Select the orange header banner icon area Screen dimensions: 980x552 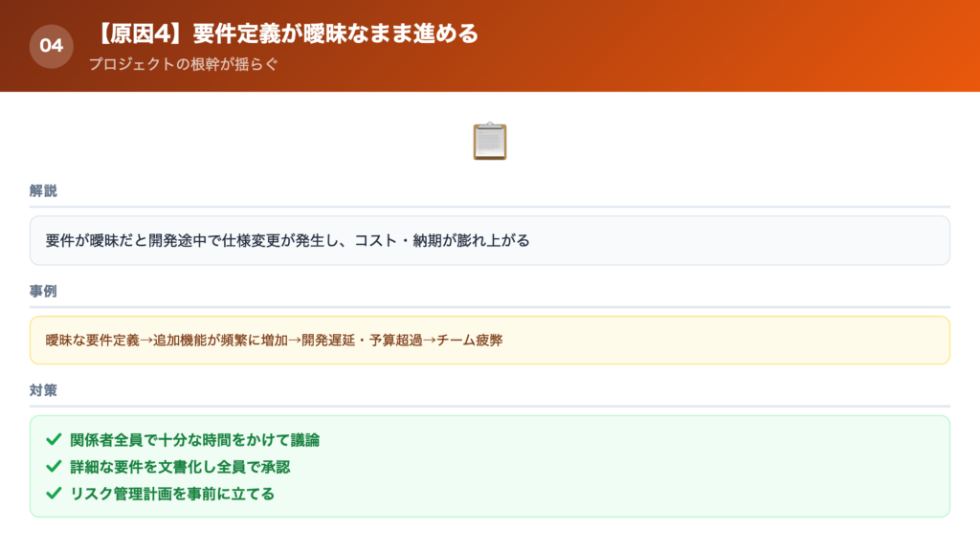click(x=53, y=42)
